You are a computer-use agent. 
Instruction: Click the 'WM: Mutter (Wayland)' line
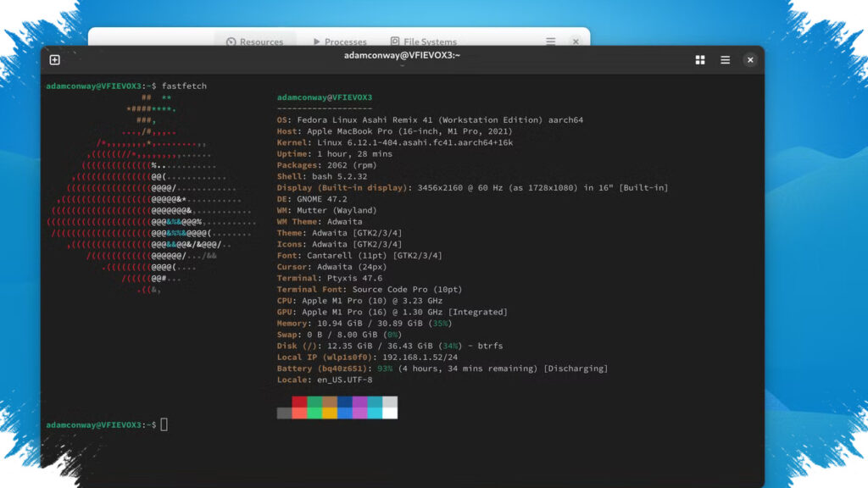tap(326, 210)
